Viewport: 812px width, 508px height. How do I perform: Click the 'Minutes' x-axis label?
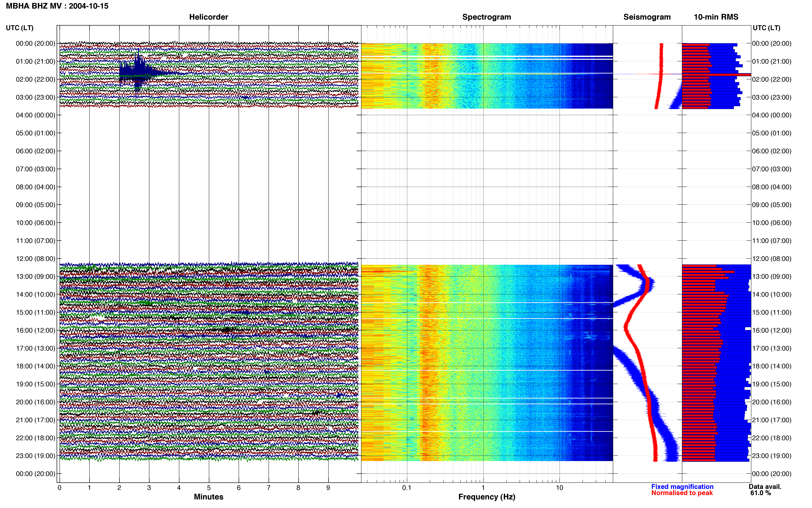pyautogui.click(x=209, y=497)
